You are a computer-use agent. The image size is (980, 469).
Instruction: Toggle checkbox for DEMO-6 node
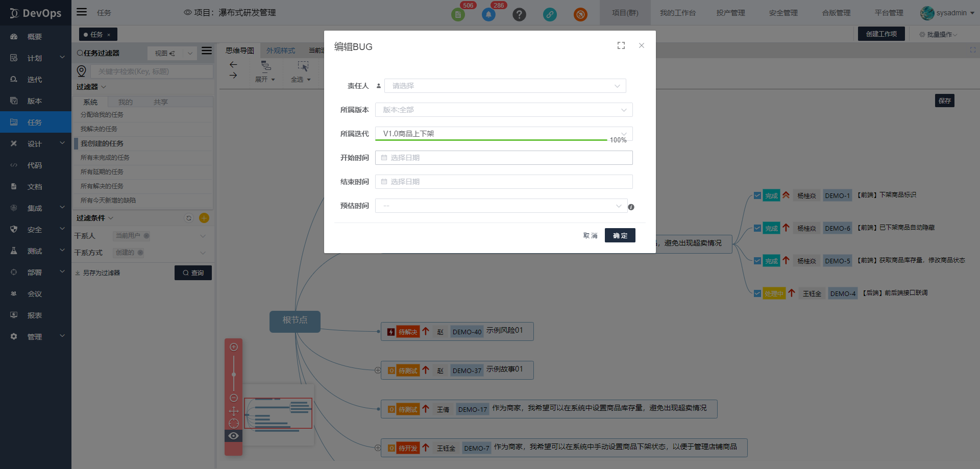757,228
